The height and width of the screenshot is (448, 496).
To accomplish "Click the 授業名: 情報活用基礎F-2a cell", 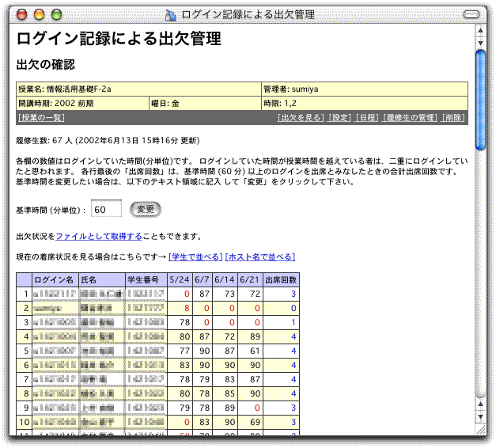I will tap(138, 89).
